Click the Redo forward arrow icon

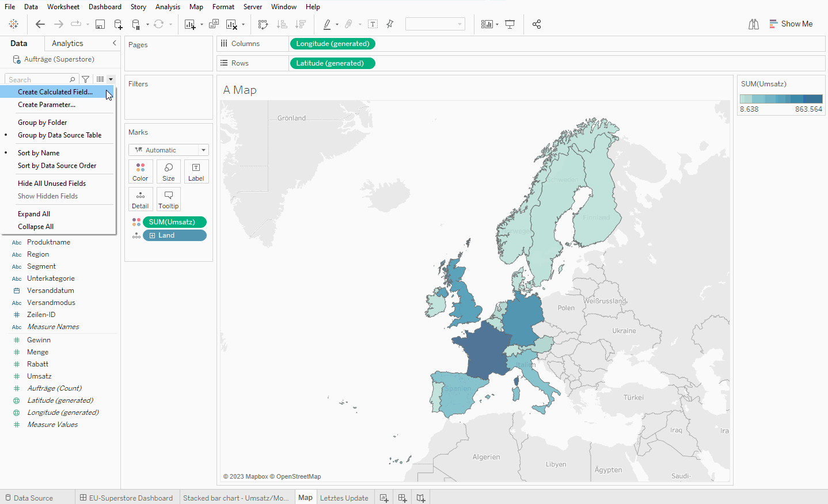click(x=58, y=24)
